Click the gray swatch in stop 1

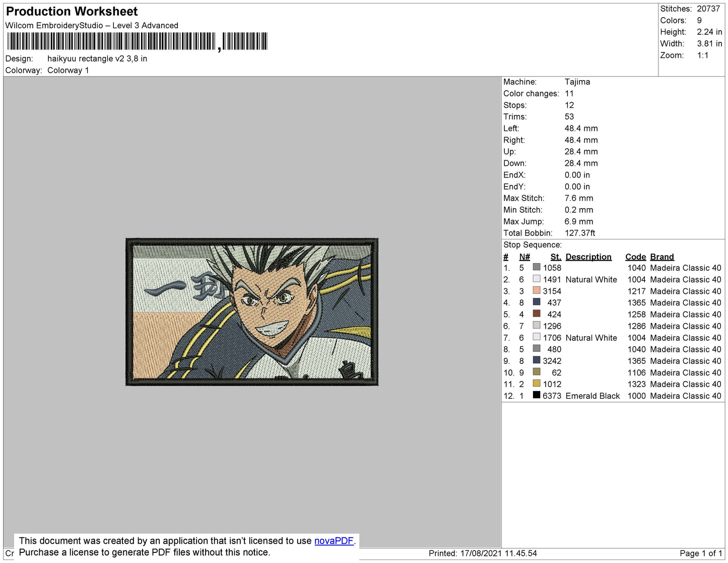[x=537, y=267]
